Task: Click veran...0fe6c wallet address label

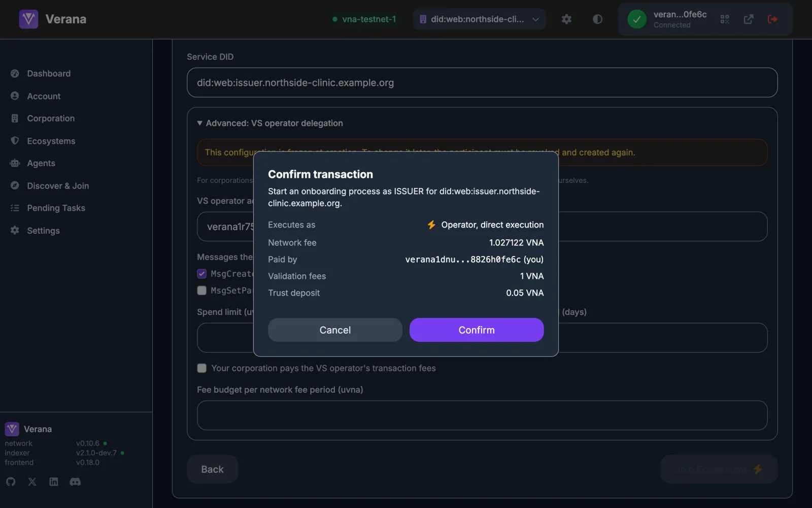Action: click(x=680, y=15)
